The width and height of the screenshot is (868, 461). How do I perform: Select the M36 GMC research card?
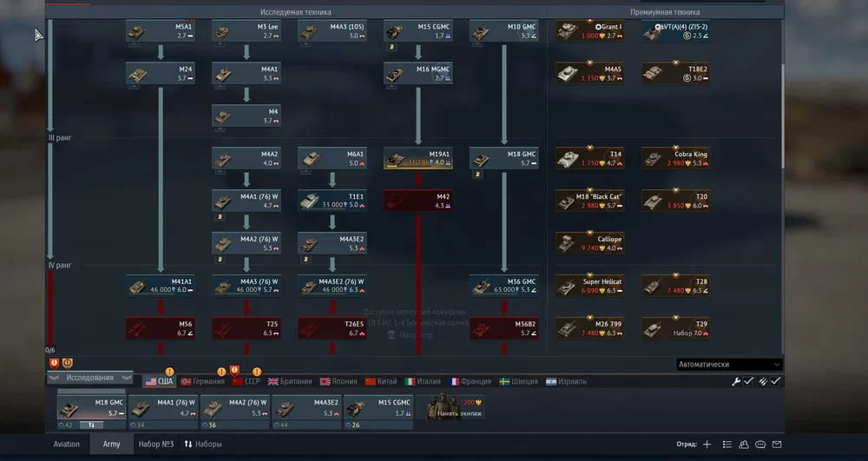503,286
